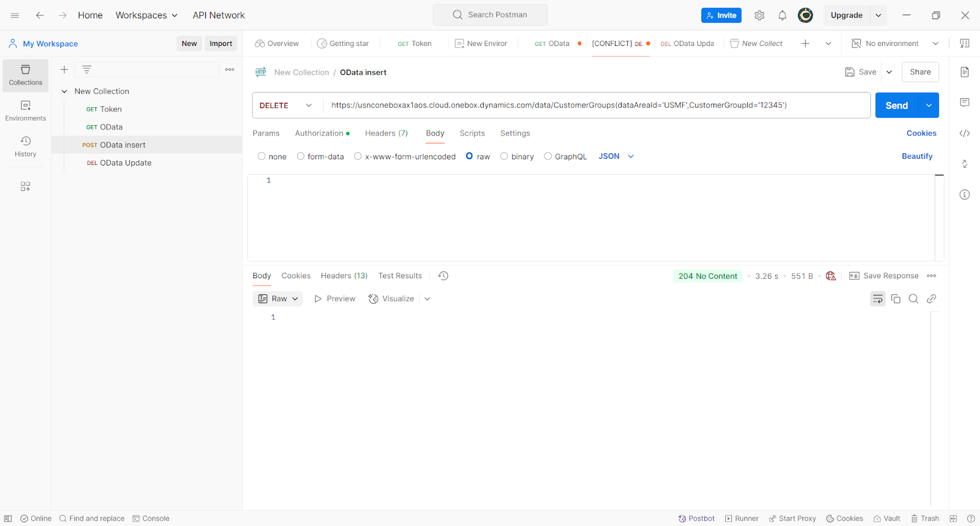Focus the Search Postman box
Screen dimensions: 980x526
490,15
